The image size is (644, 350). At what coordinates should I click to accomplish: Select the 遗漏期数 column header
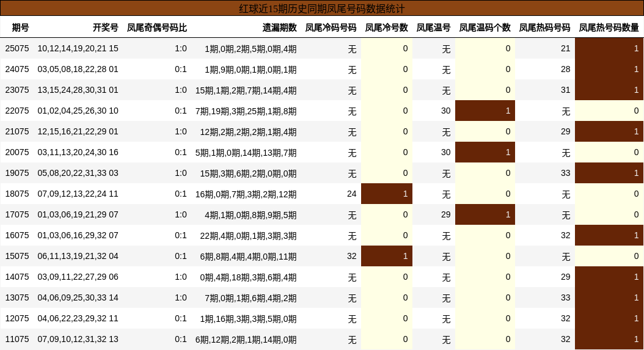click(279, 27)
